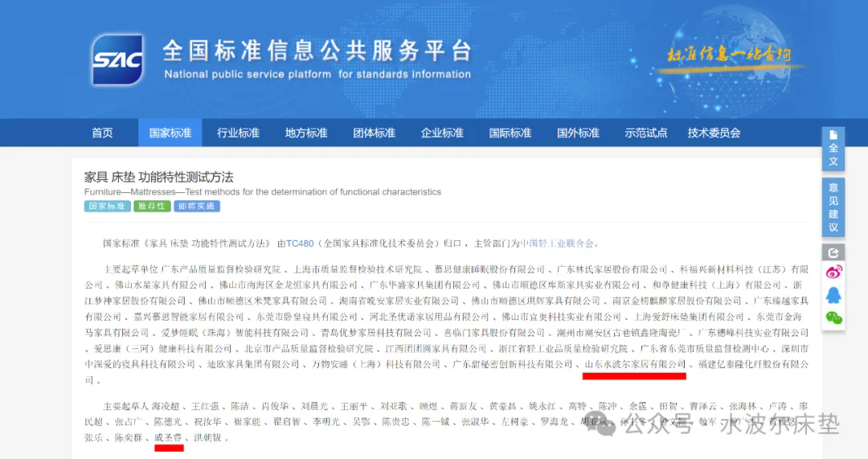Go to 首页 in navigation bar
This screenshot has height=459, width=868.
[x=102, y=133]
